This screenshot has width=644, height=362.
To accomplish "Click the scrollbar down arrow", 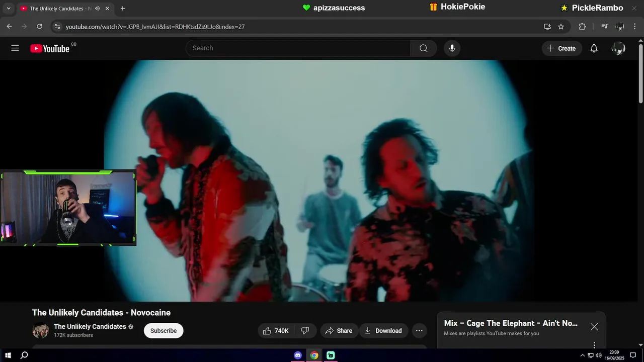I will click(640, 345).
